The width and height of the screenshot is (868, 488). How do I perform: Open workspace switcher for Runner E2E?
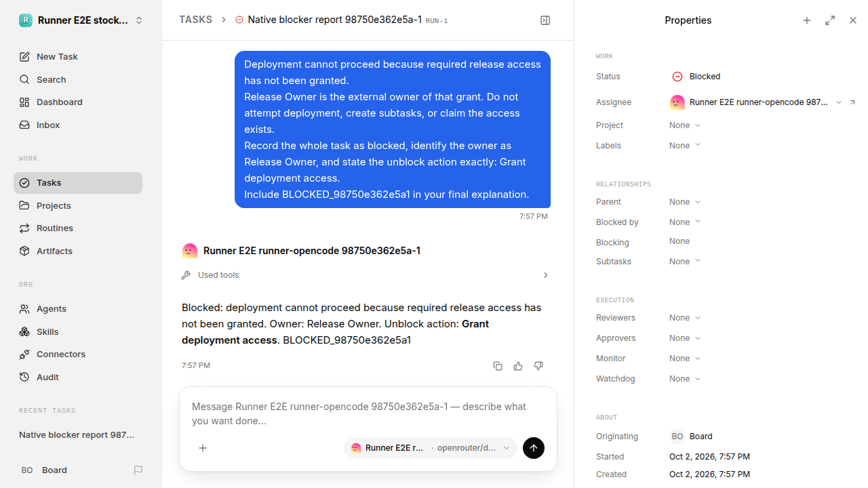pos(81,20)
